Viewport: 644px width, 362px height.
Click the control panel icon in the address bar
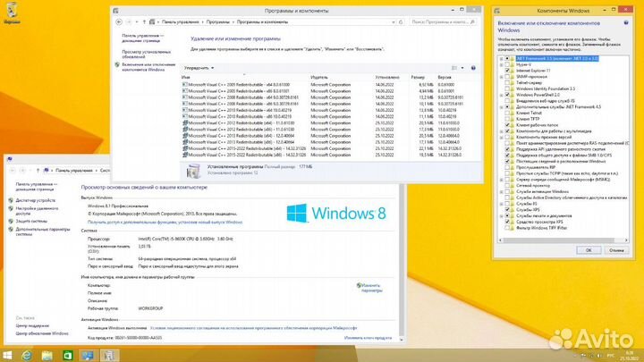tap(152, 22)
